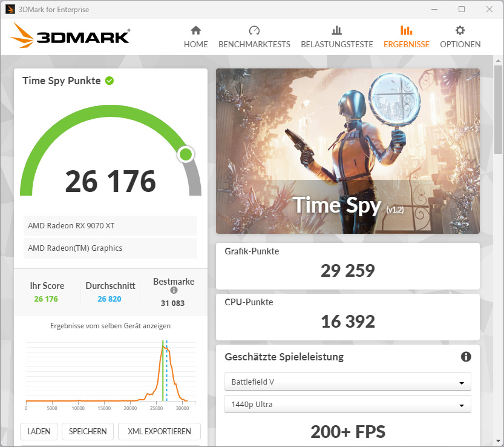This screenshot has height=447, width=504.
Task: Click the large 26 176 score
Action: (111, 181)
